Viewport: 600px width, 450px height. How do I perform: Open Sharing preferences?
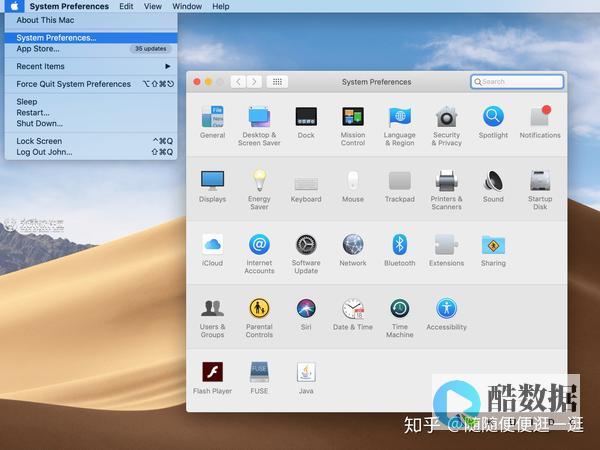click(x=493, y=250)
